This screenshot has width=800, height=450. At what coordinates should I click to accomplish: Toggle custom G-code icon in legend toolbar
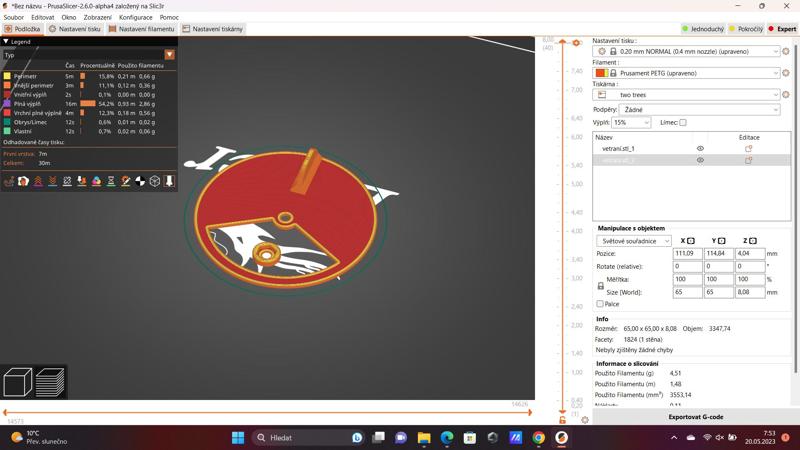pos(126,181)
